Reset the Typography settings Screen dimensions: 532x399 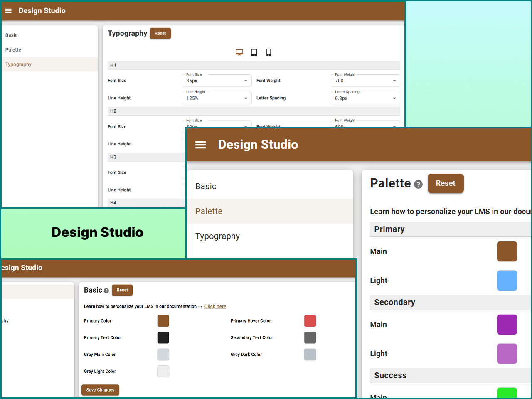(160, 33)
